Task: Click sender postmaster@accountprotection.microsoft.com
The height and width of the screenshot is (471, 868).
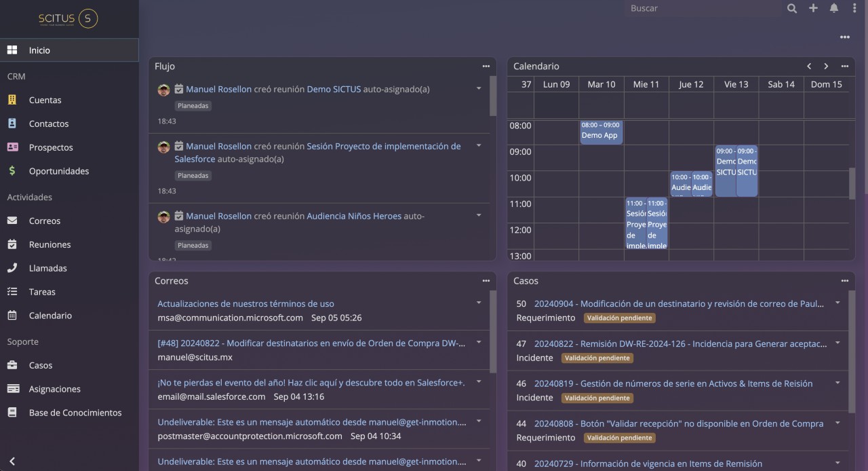Action: (x=250, y=436)
